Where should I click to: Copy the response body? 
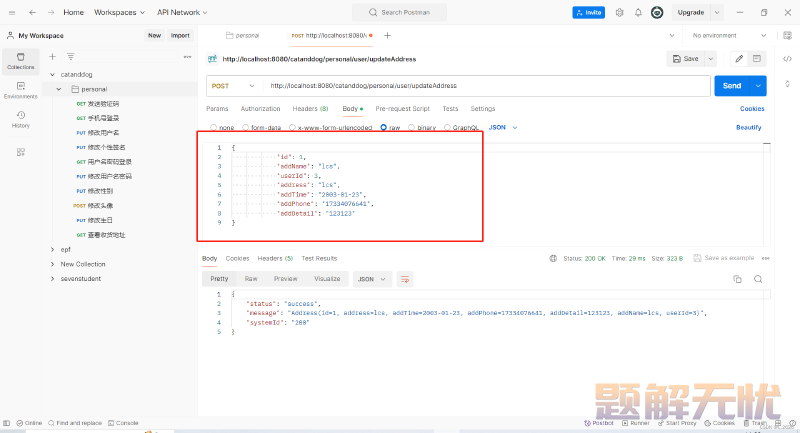pos(737,279)
